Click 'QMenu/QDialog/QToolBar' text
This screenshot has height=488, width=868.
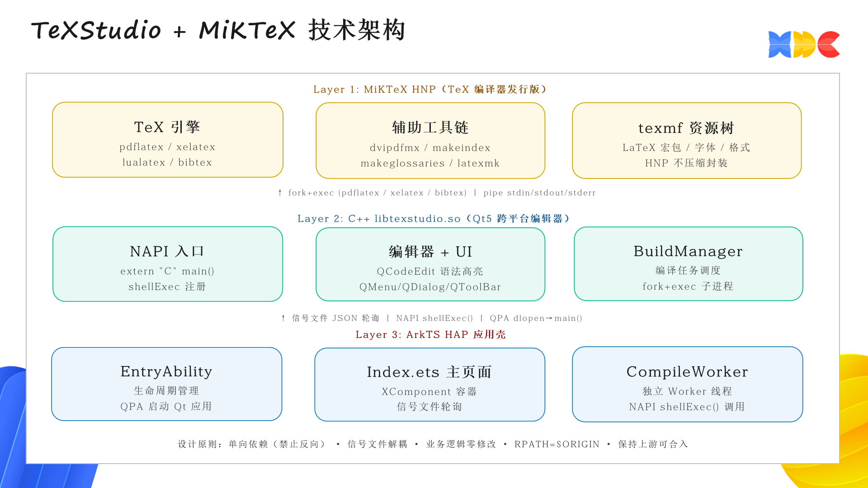coord(430,287)
